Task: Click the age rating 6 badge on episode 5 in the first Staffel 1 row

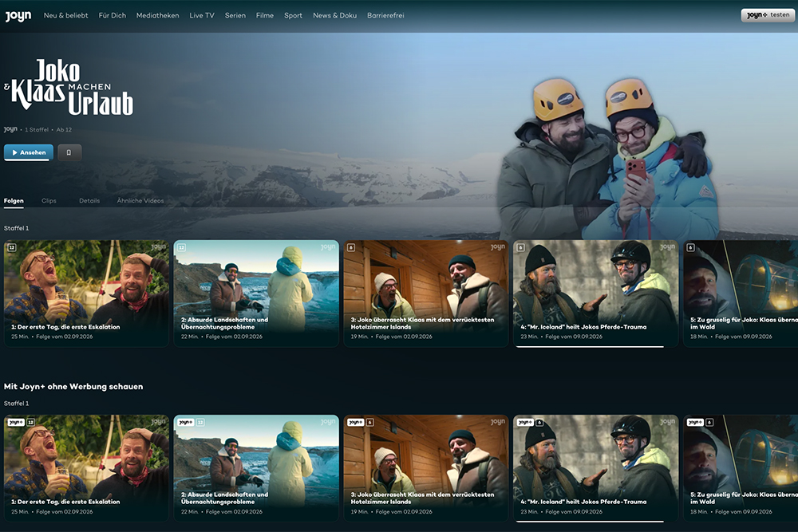Action: (x=690, y=248)
